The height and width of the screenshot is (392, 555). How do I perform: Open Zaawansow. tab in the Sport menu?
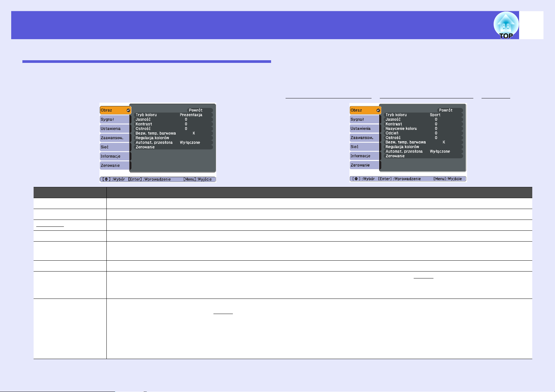click(364, 138)
